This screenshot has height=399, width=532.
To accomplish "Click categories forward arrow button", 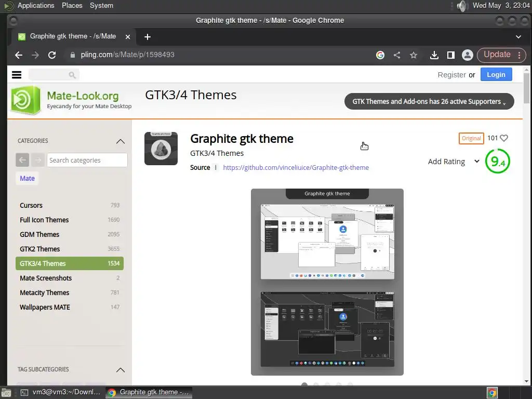I will click(38, 160).
